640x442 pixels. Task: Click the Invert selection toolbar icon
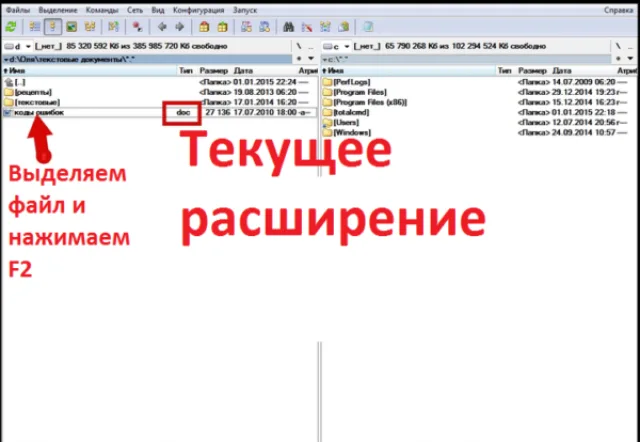(x=113, y=27)
